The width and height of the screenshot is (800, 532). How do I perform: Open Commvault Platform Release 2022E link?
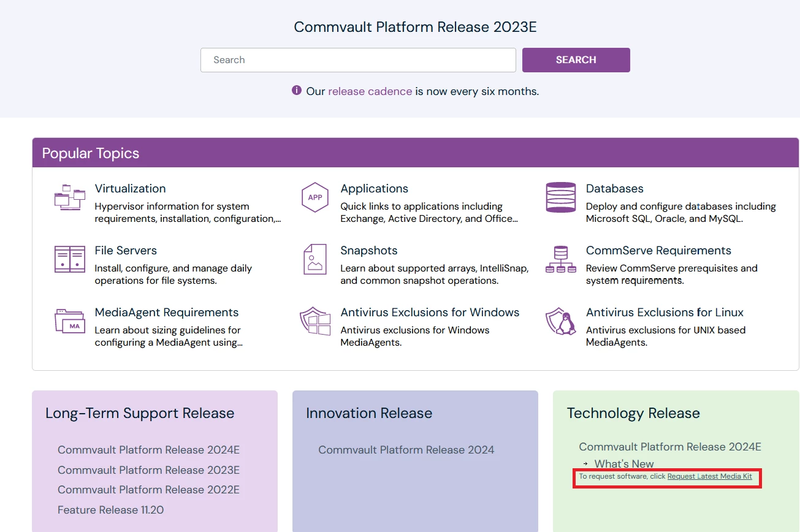(x=148, y=490)
